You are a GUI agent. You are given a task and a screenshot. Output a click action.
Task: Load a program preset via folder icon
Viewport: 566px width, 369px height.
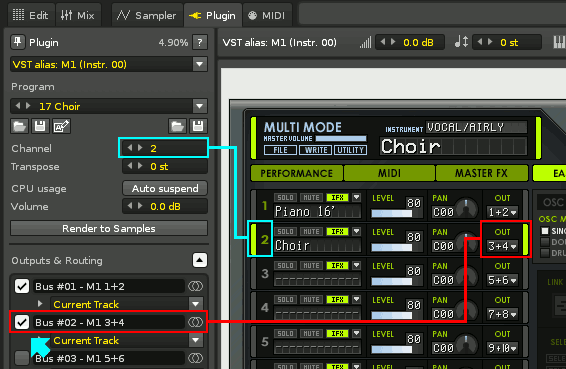[x=19, y=126]
